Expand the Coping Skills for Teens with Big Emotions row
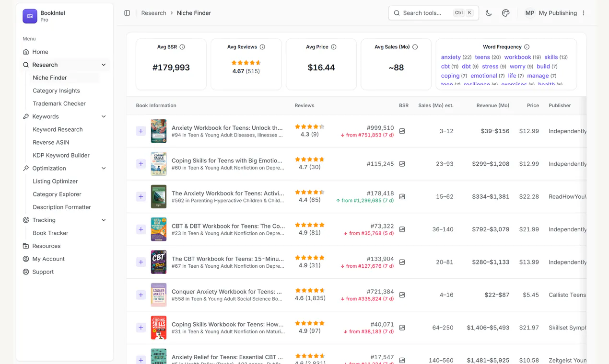 click(141, 164)
